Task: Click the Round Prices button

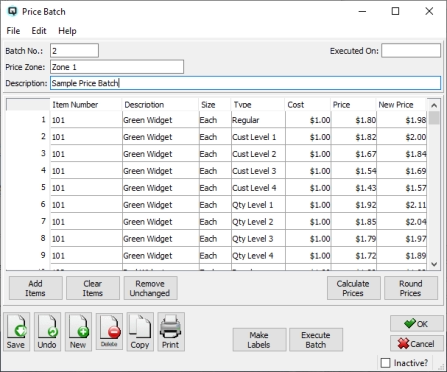Action: 411,288
